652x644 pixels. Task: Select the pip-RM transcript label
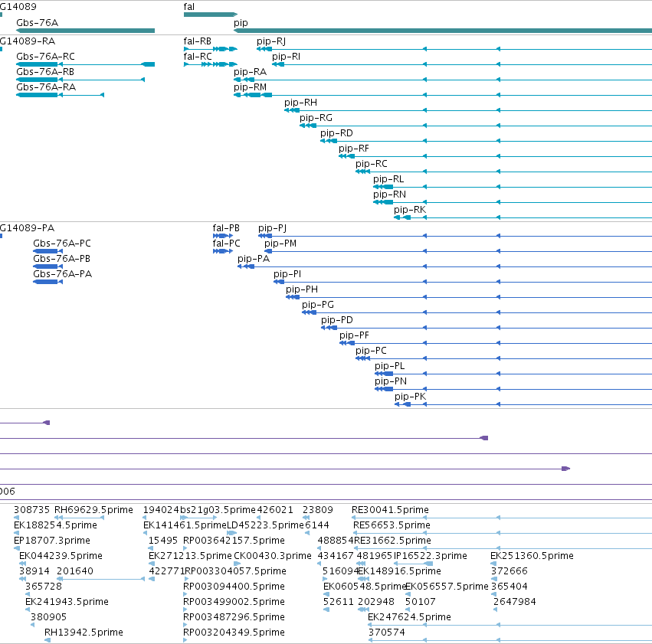(250, 87)
